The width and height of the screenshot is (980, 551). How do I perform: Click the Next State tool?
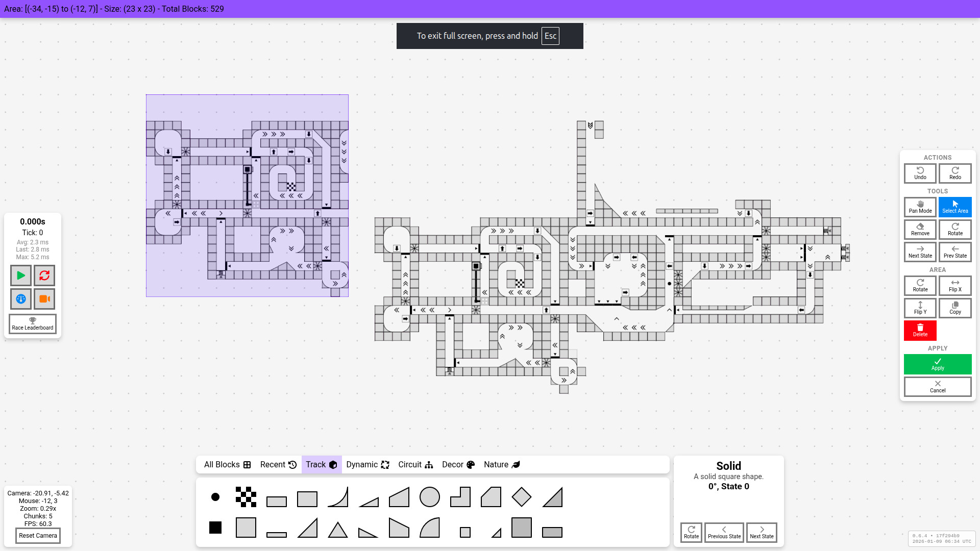tap(920, 252)
